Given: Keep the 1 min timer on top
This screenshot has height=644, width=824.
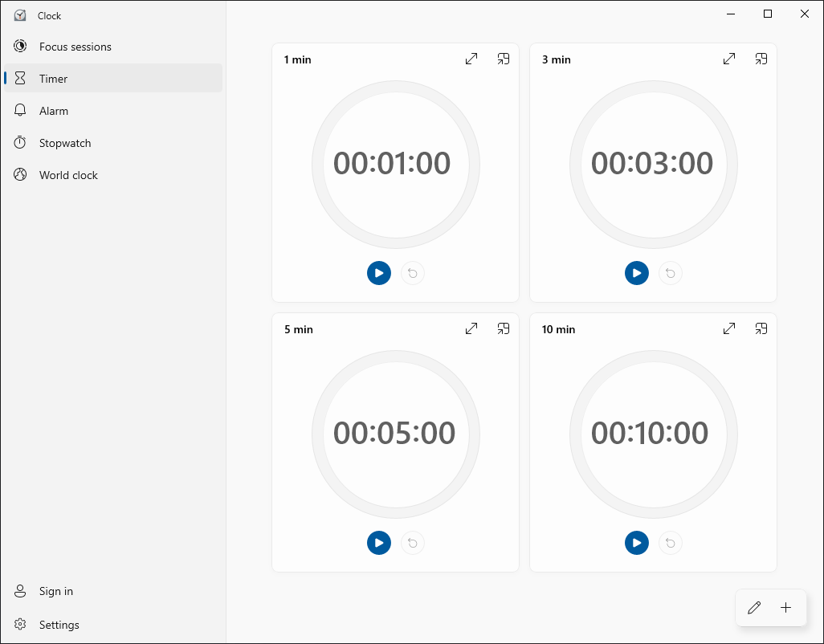Looking at the screenshot, I should click(x=504, y=59).
